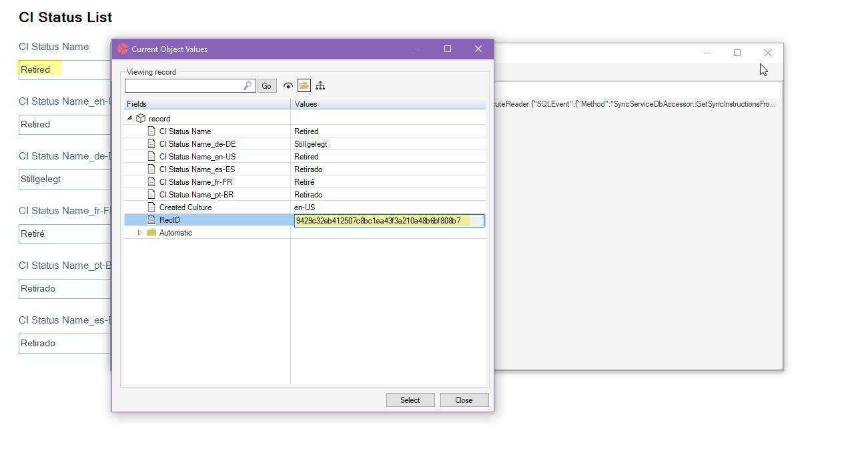This screenshot has height=473, width=868.
Task: Click the document icon beside Created Culture
Action: pyautogui.click(x=151, y=207)
